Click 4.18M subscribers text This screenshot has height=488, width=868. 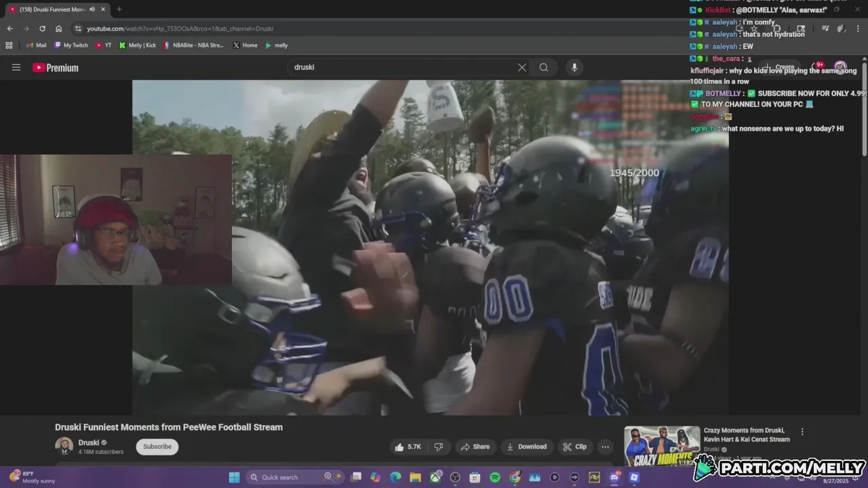click(101, 452)
